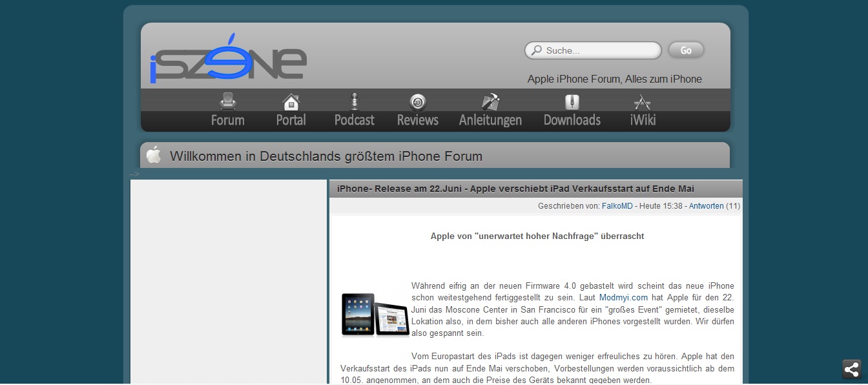Select the Downloads text label in menu
The image size is (868, 385).
click(572, 120)
